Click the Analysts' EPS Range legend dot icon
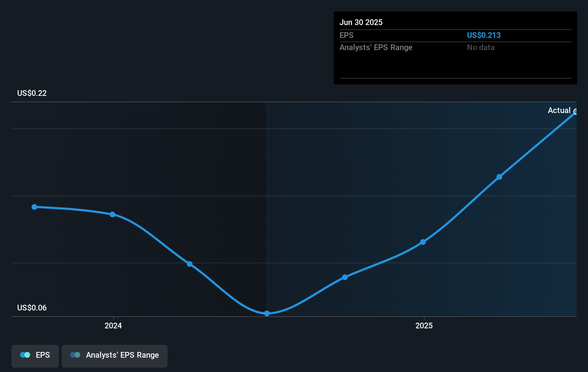This screenshot has height=372, width=588. click(x=76, y=355)
